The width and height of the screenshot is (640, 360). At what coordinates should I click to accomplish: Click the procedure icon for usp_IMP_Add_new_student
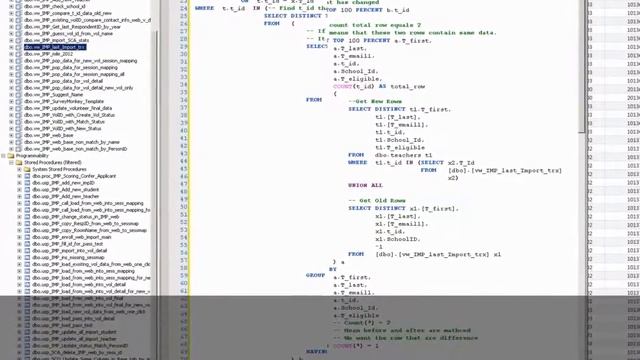click(27, 190)
